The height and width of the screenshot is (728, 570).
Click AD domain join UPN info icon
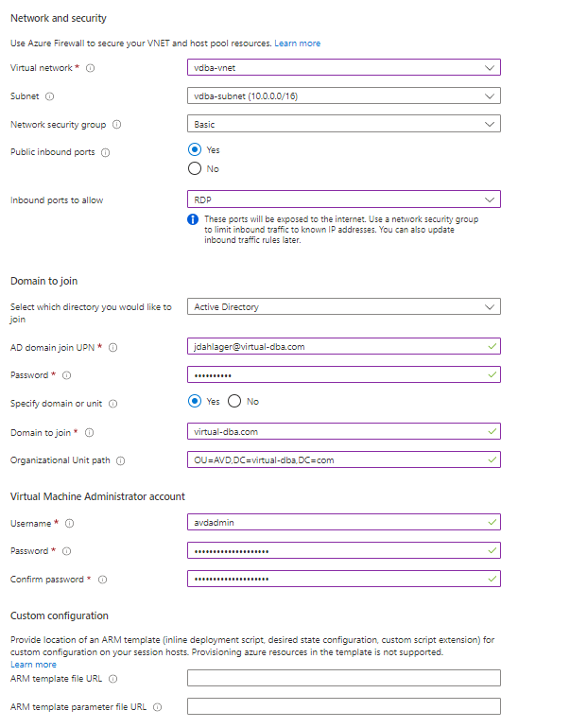[x=112, y=347]
